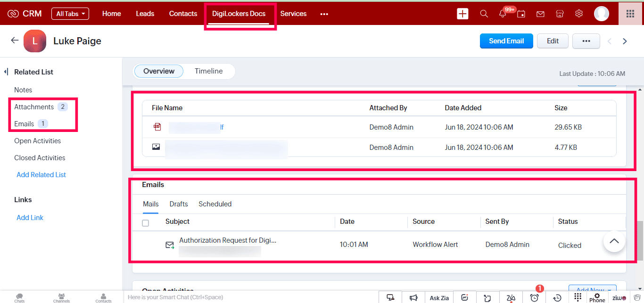The height and width of the screenshot is (303, 644).
Task: Click the 4.77 KB size cell
Action: click(566, 147)
